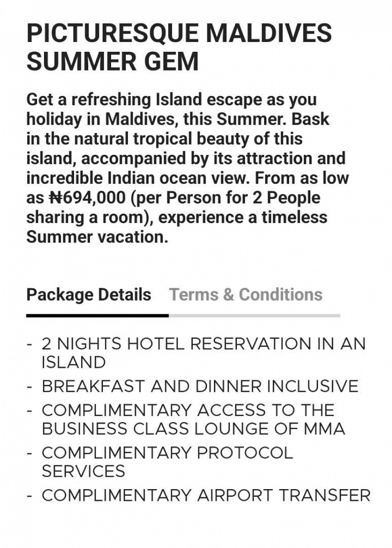The width and height of the screenshot is (392, 548).
Task: Click the Business Class Lounge of MMA line
Action: 194,429
